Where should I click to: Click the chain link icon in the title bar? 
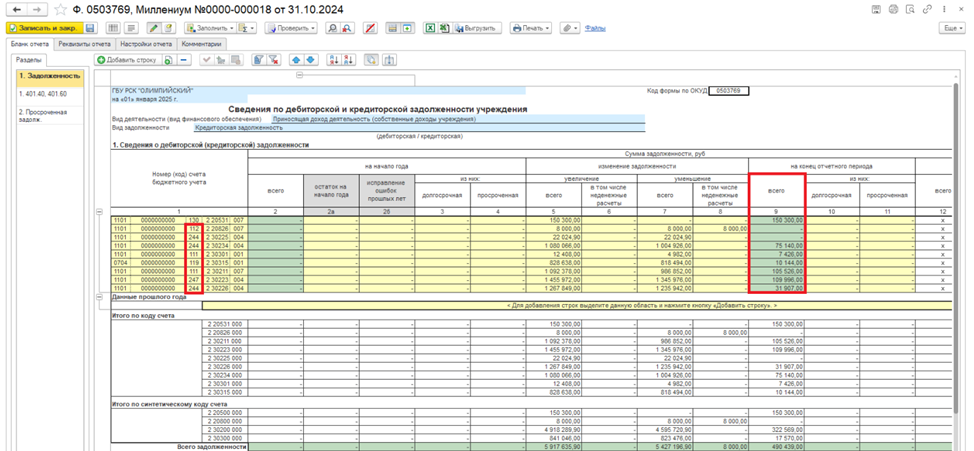click(x=927, y=9)
